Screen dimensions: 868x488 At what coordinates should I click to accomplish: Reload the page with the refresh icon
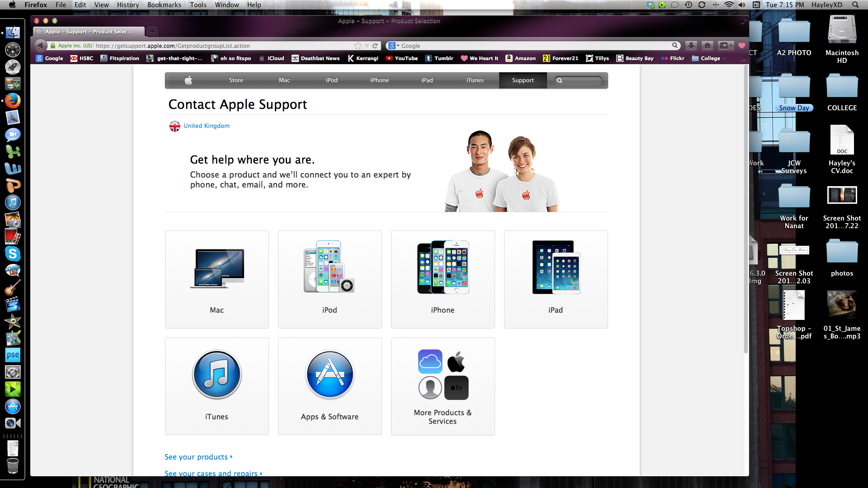tap(375, 46)
